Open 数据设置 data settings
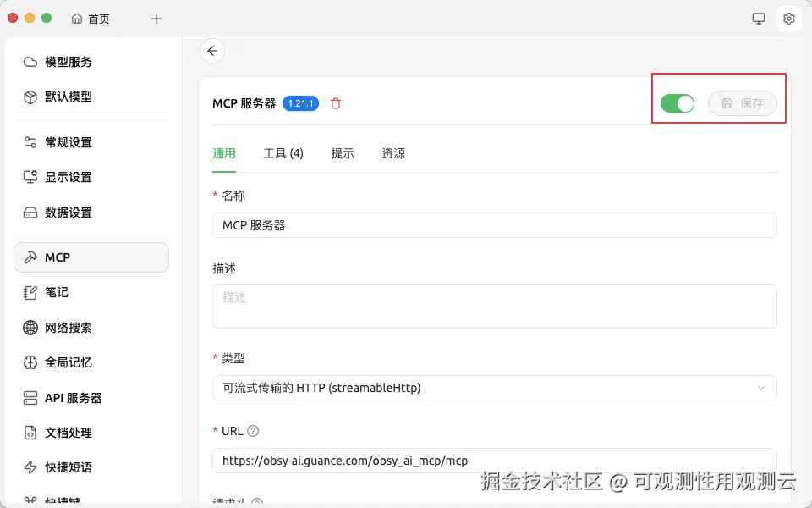The height and width of the screenshot is (508, 812). (91, 213)
